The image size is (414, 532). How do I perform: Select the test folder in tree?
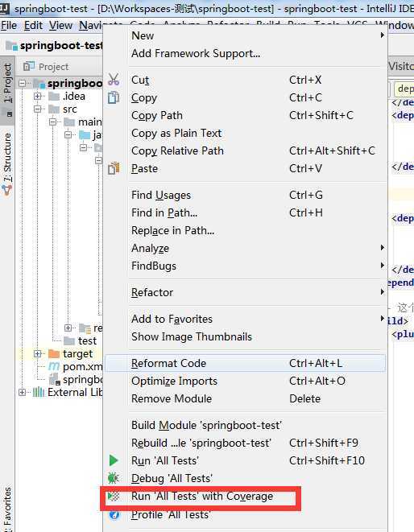point(87,340)
